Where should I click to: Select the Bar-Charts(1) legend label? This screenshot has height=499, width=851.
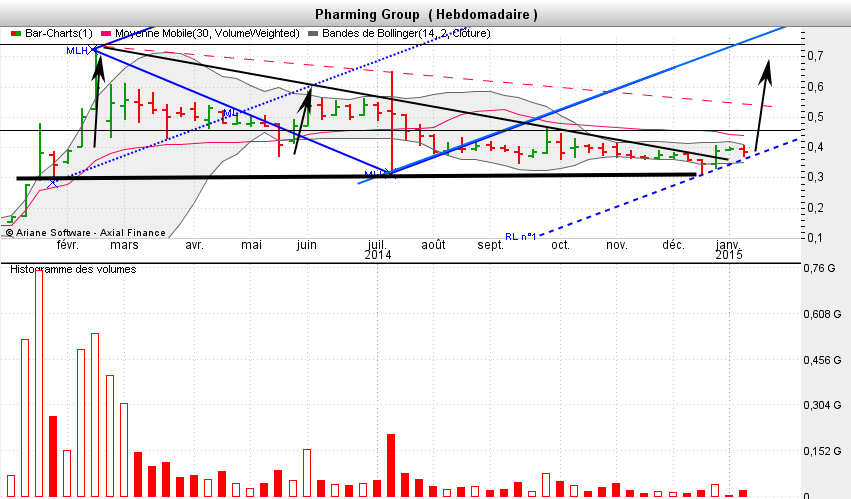pos(59,34)
